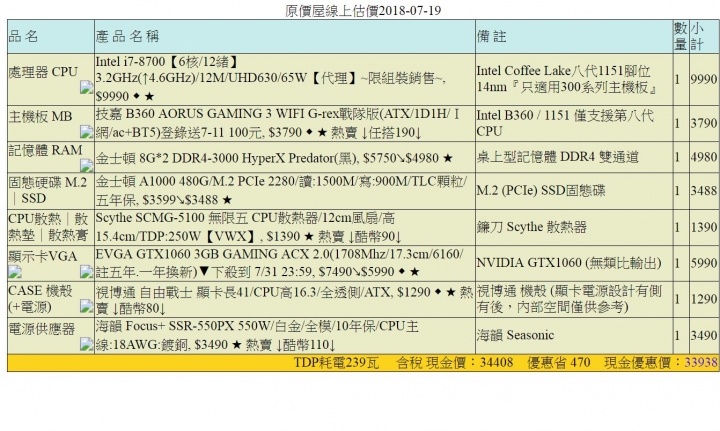Click the 技嘉 B360 AORUS GAMING 3 WIFI product description
The width and height of the screenshot is (720, 431).
tap(278, 123)
